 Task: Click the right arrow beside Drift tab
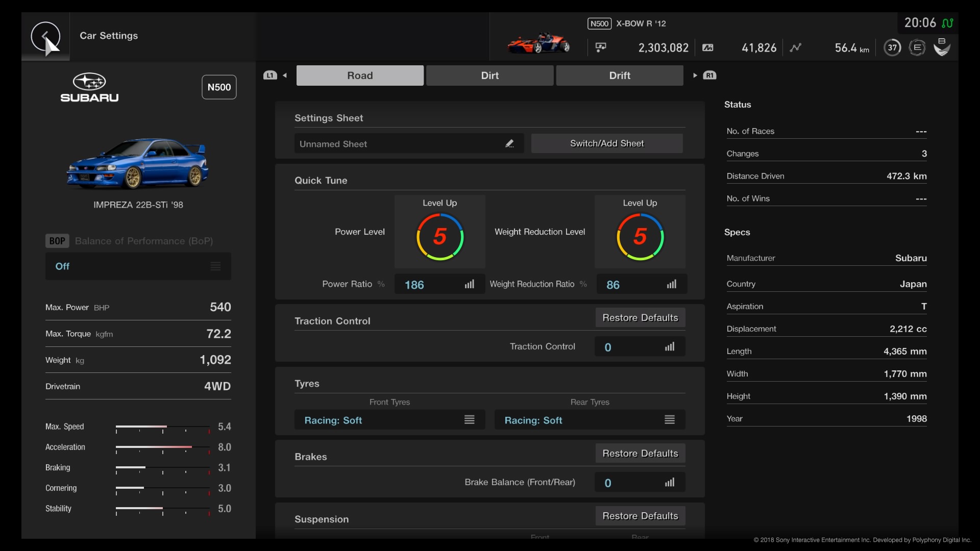coord(695,76)
